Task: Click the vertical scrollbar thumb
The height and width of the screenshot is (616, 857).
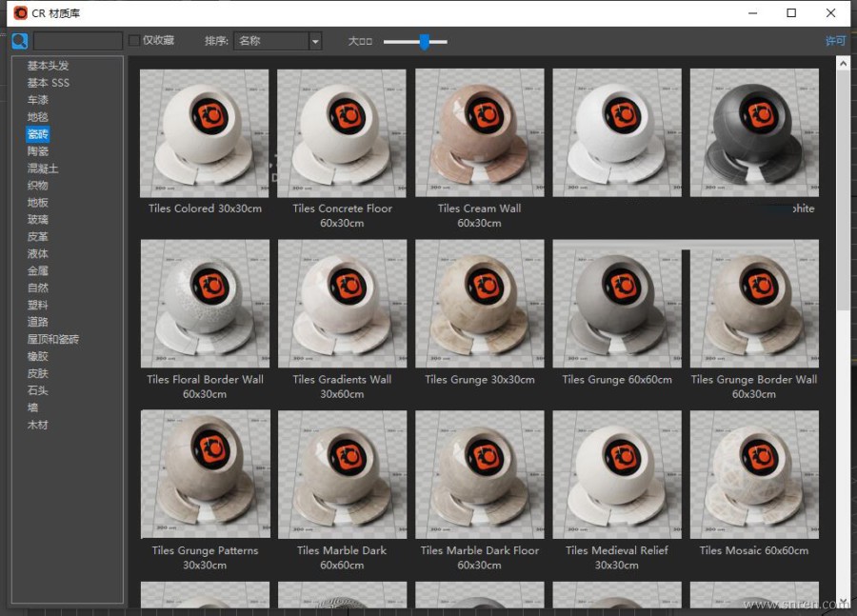Action: click(x=843, y=190)
